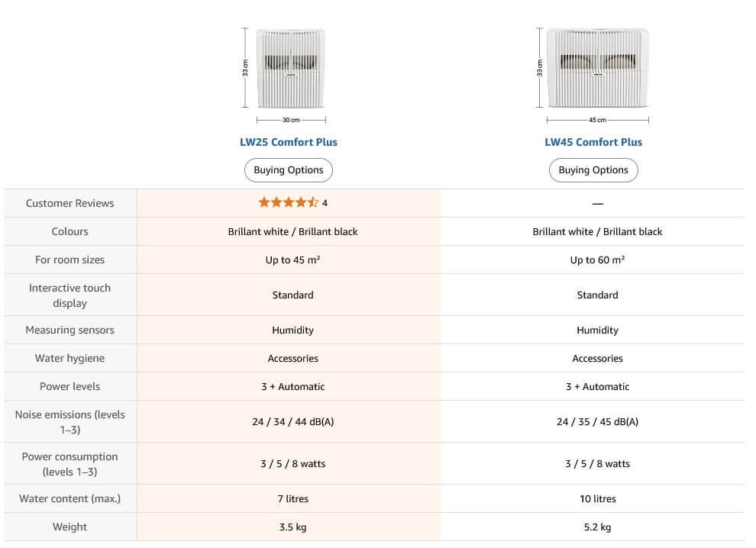Click the star rating icons for LW25

pos(289,202)
